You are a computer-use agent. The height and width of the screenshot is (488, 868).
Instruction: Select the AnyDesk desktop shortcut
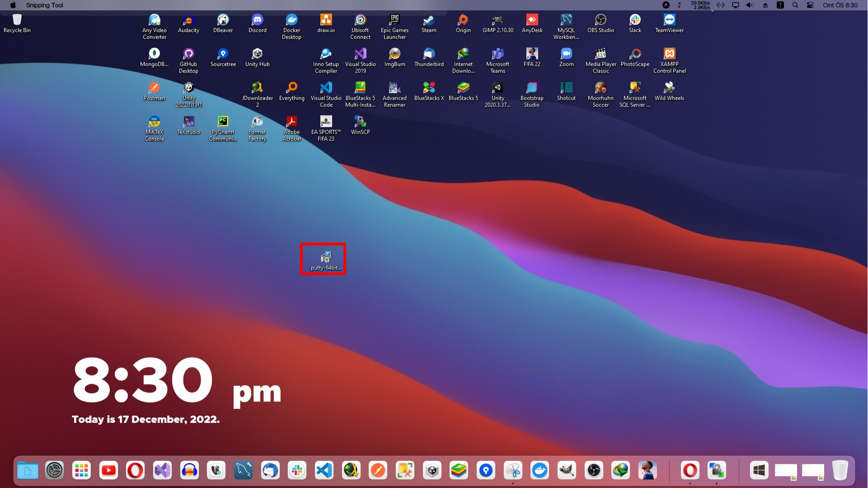(x=532, y=24)
